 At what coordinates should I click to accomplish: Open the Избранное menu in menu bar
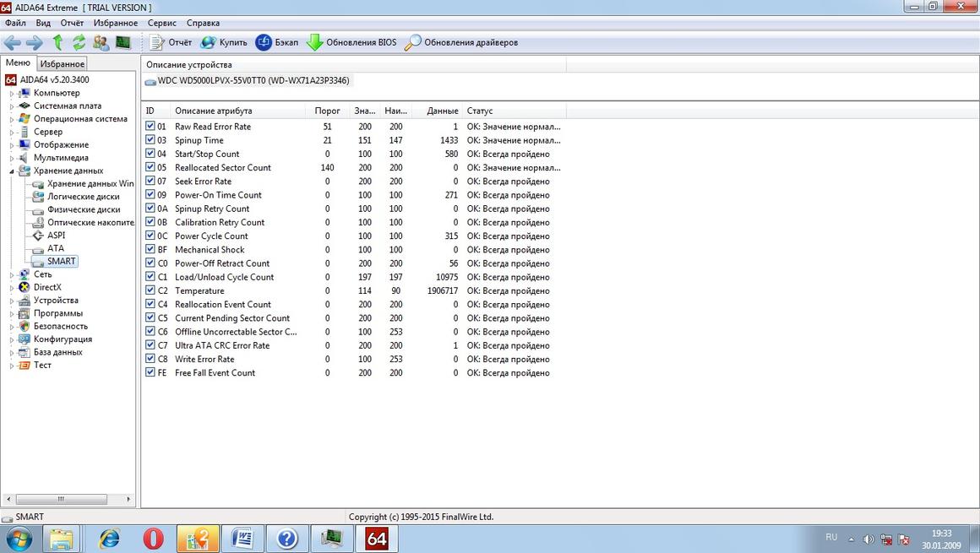pos(116,23)
